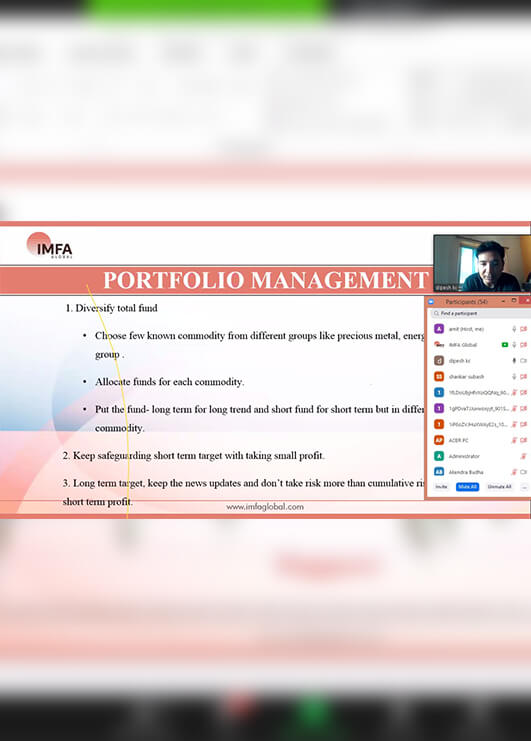Toggle dipesh kc microphone icon
The width and height of the screenshot is (531, 741).
coord(514,361)
